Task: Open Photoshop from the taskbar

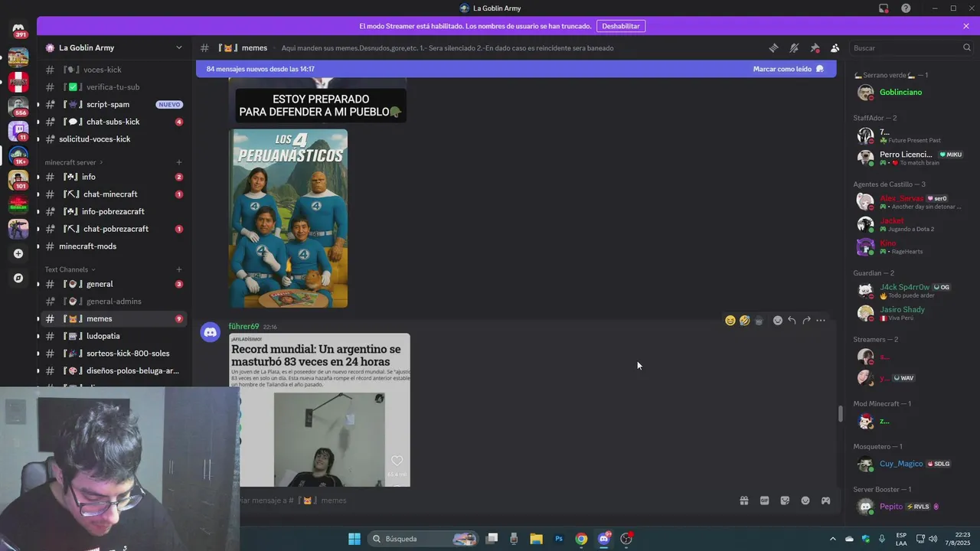Action: [559, 539]
